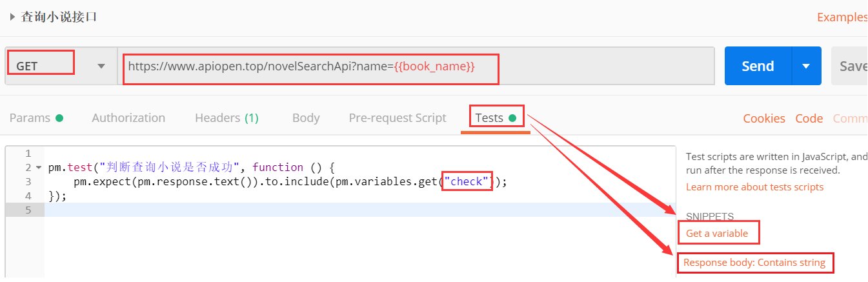The image size is (868, 282).
Task: Open the Authorization tab
Action: click(x=128, y=118)
